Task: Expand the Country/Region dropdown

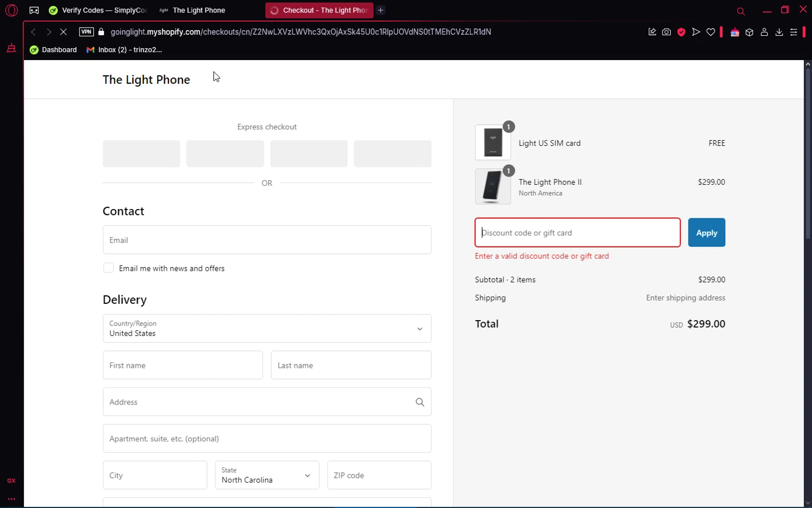Action: 267,328
